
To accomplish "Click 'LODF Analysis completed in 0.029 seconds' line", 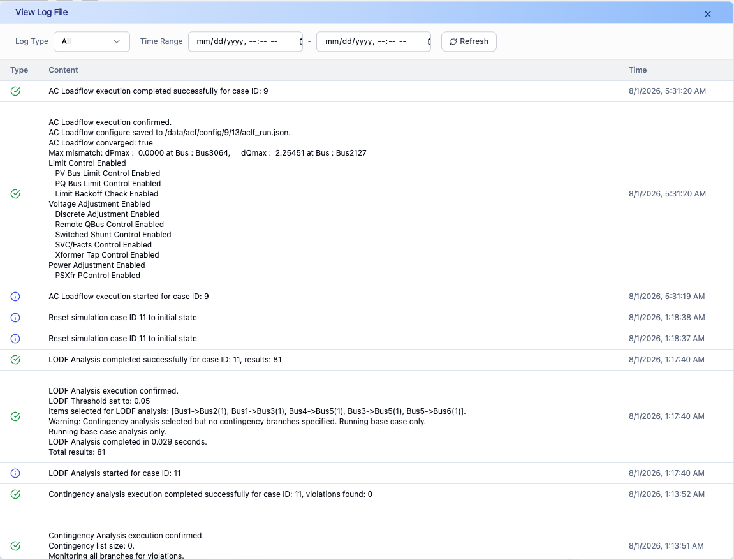I will [128, 442].
